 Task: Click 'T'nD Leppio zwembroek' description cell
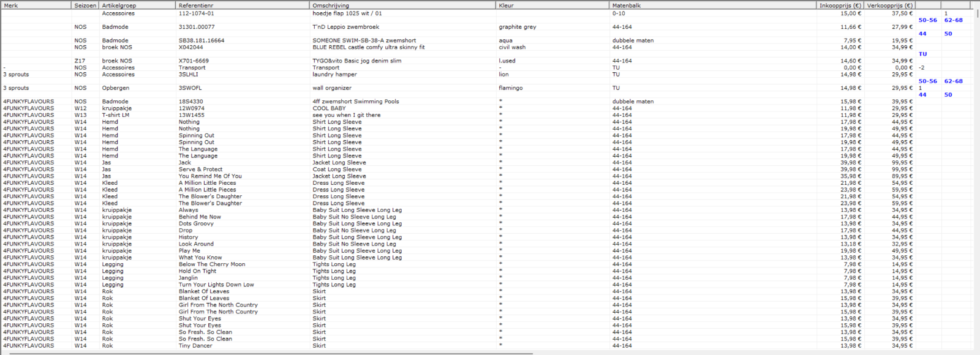coord(345,27)
